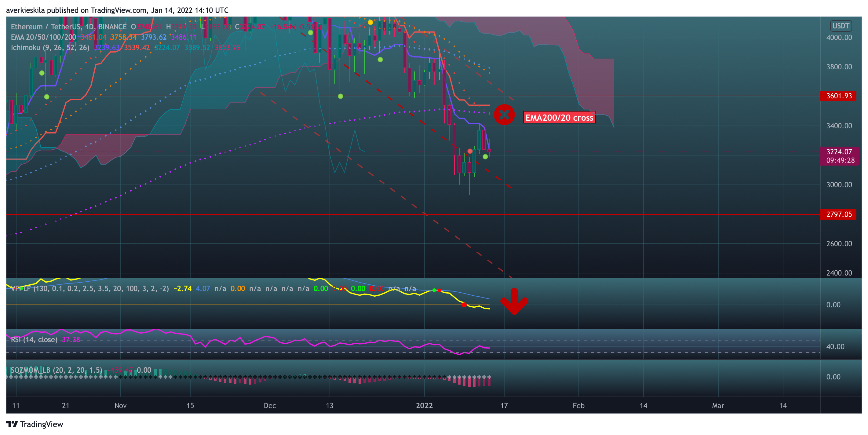This screenshot has height=435, width=868.
Task: Click current price label 3224.07
Action: pyautogui.click(x=839, y=152)
